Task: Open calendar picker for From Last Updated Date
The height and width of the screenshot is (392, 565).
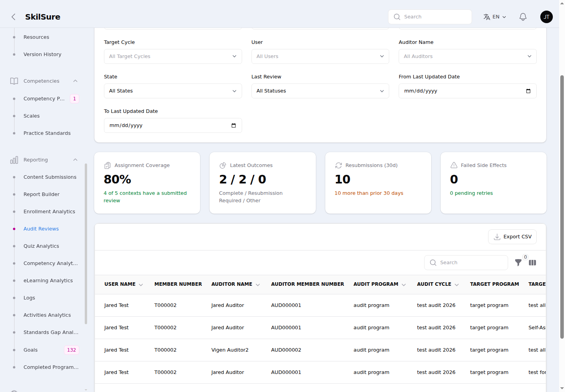Action: pyautogui.click(x=528, y=91)
